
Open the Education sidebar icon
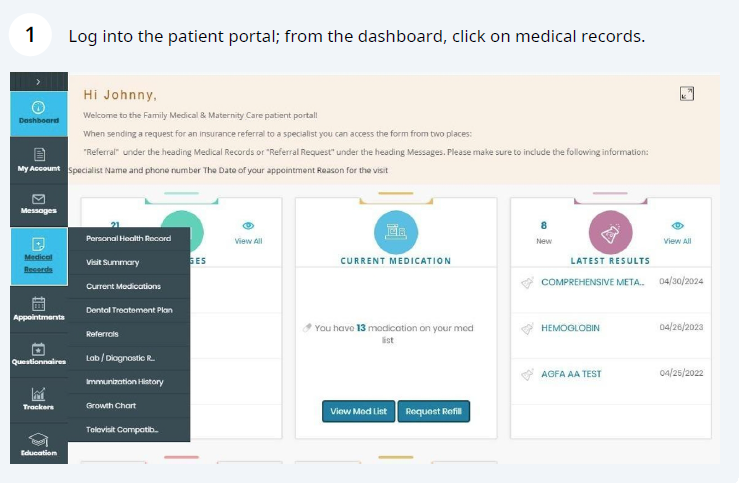click(x=38, y=440)
